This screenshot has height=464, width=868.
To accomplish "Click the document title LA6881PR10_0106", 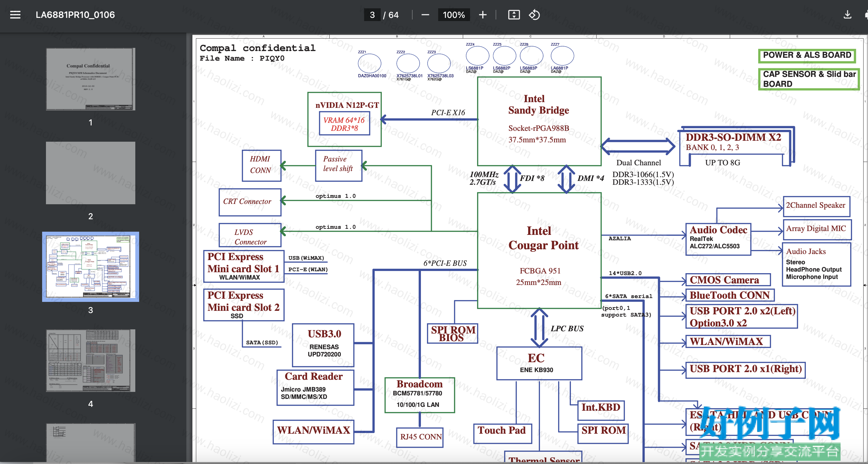I will [75, 15].
